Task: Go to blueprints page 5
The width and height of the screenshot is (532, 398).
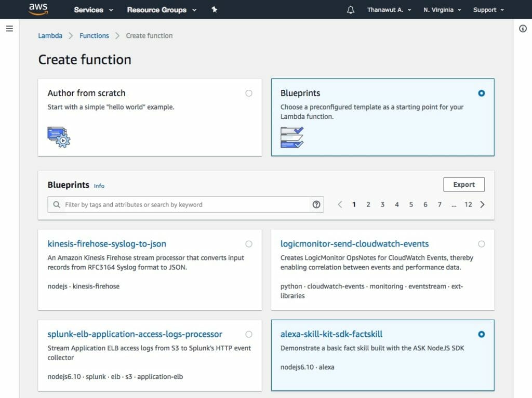Action: [411, 204]
